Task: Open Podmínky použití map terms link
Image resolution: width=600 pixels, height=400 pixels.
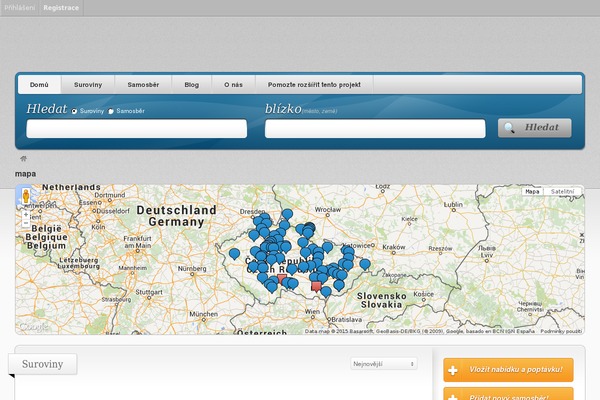Action: point(561,331)
